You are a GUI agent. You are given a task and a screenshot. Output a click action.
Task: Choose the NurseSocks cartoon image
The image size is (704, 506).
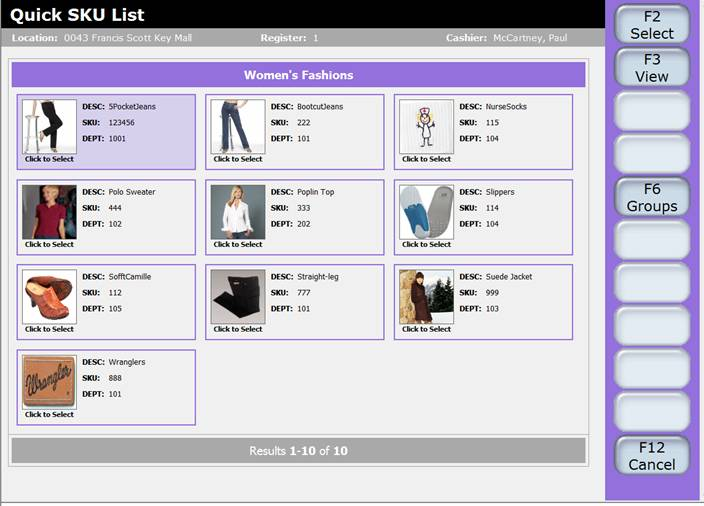(427, 126)
